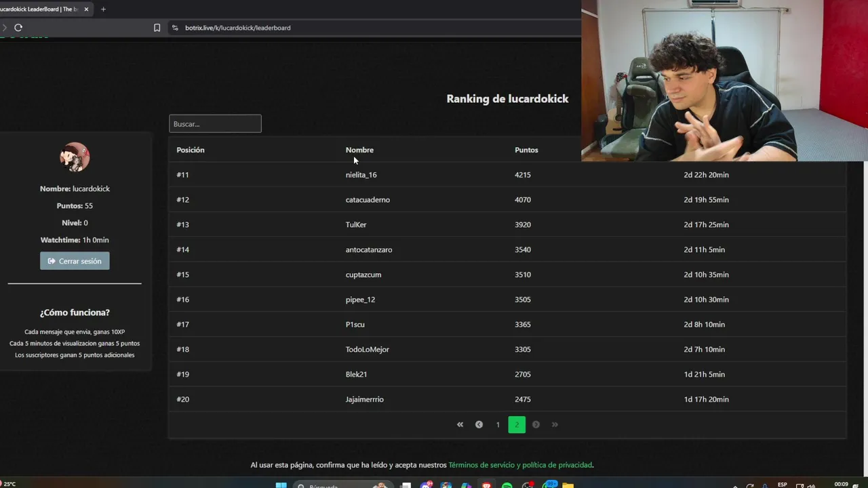This screenshot has height=488, width=868.
Task: Click position #11 cell
Action: tap(182, 175)
